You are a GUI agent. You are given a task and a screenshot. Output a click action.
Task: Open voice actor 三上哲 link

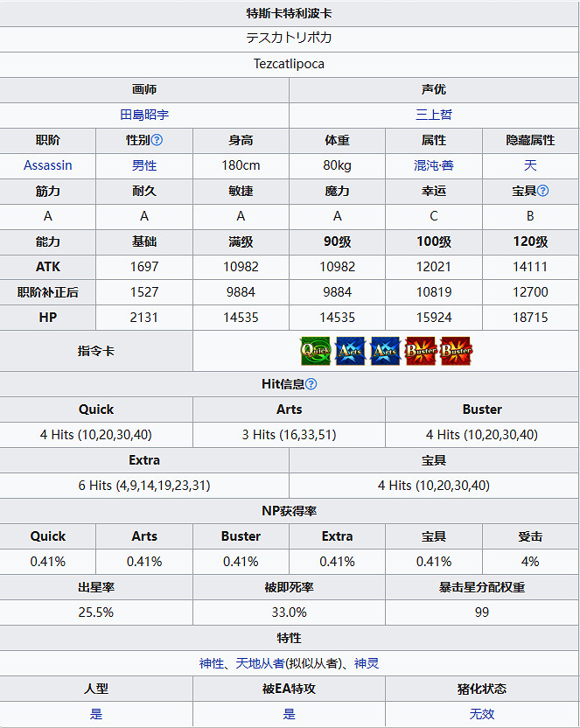(x=434, y=115)
